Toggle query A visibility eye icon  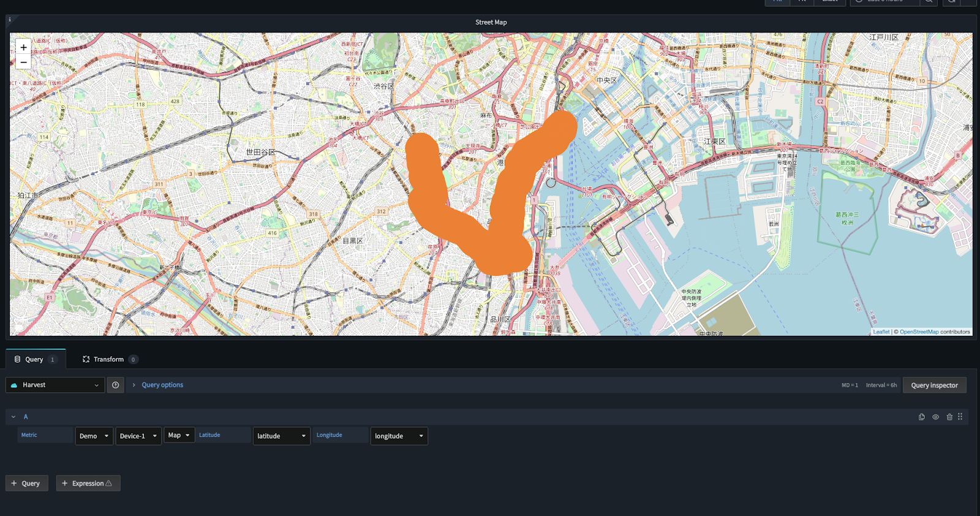[x=935, y=417]
